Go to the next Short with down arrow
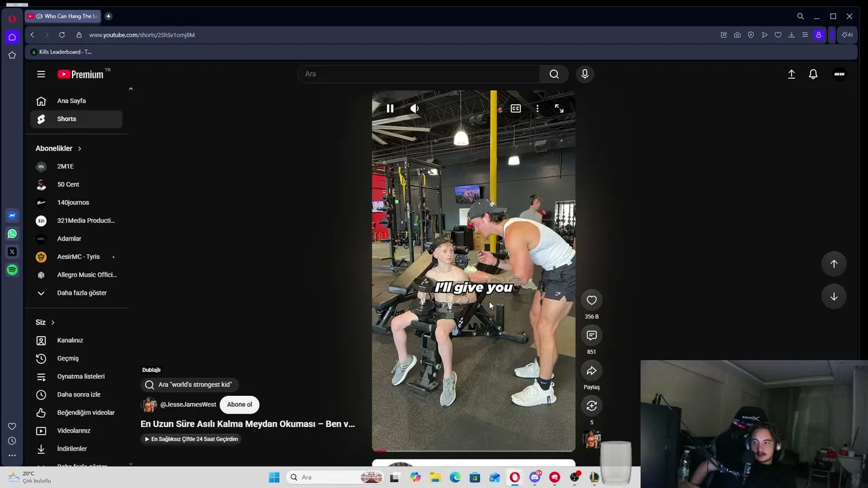Screen dimensions: 868x488 click(x=834, y=296)
